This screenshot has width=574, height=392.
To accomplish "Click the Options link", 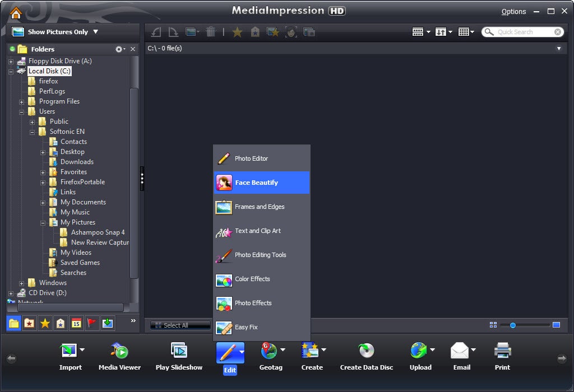I will tap(513, 12).
